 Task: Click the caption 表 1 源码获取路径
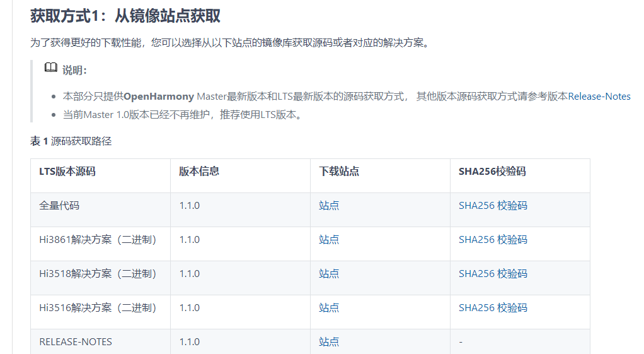(x=71, y=141)
